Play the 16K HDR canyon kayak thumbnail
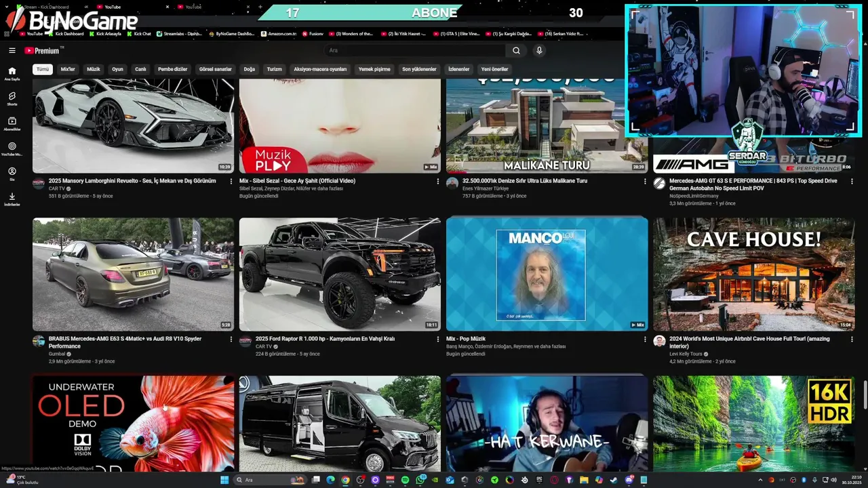This screenshot has height=488, width=868. 753,424
